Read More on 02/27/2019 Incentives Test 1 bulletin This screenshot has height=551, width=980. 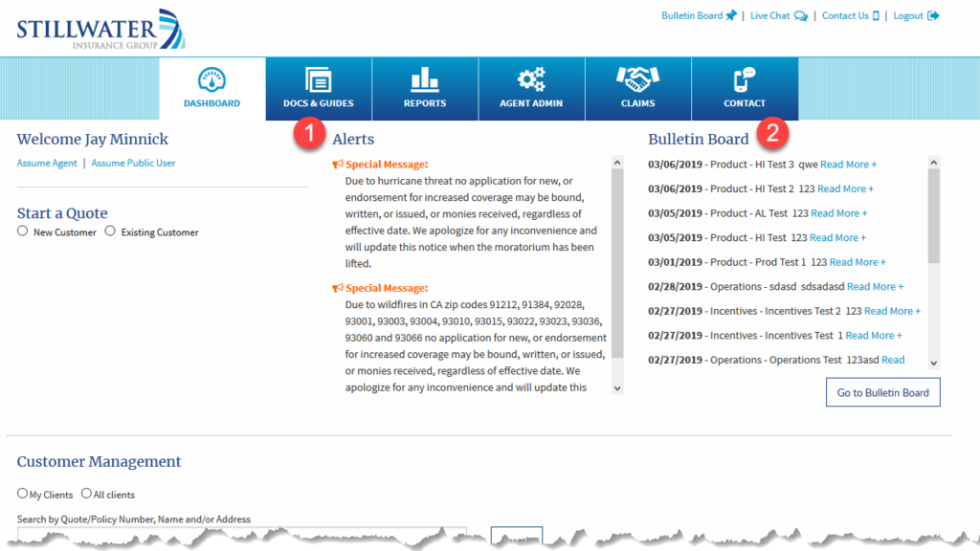click(874, 336)
